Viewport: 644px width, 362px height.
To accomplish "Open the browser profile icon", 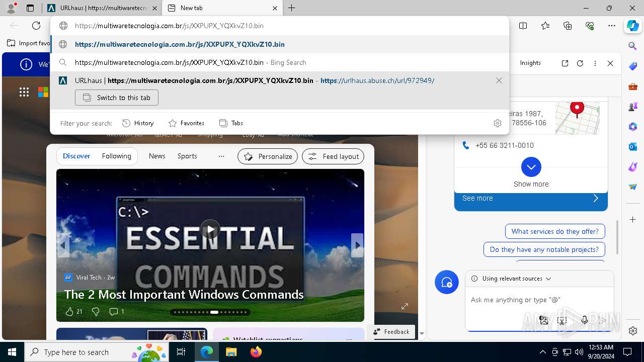I will pyautogui.click(x=11, y=8).
